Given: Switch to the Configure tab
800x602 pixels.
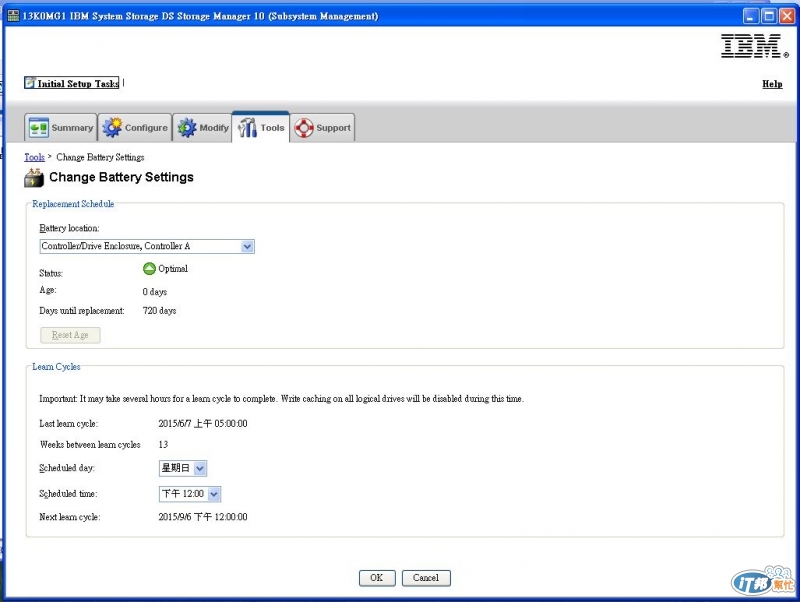Looking at the screenshot, I should coord(135,128).
